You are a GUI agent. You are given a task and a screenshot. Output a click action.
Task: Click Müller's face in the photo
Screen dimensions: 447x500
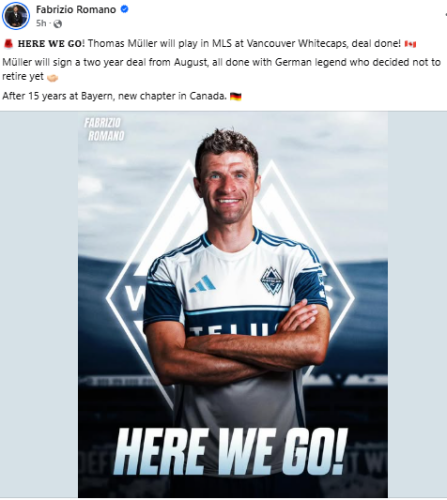click(227, 185)
